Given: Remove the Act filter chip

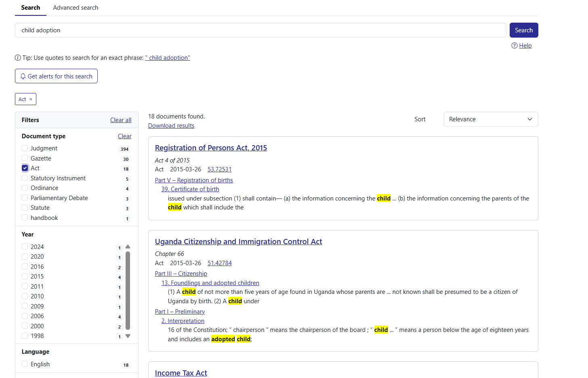Looking at the screenshot, I should (31, 99).
